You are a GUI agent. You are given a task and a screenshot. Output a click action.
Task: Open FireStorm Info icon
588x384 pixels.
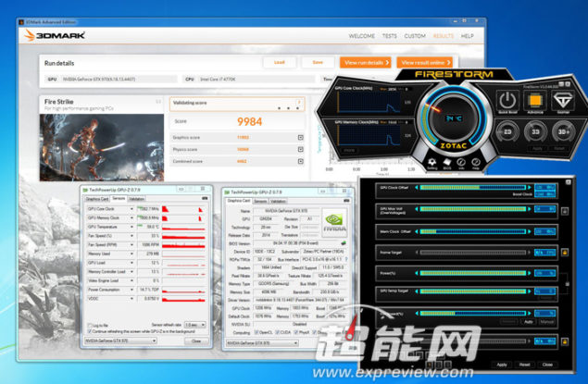coord(461,163)
